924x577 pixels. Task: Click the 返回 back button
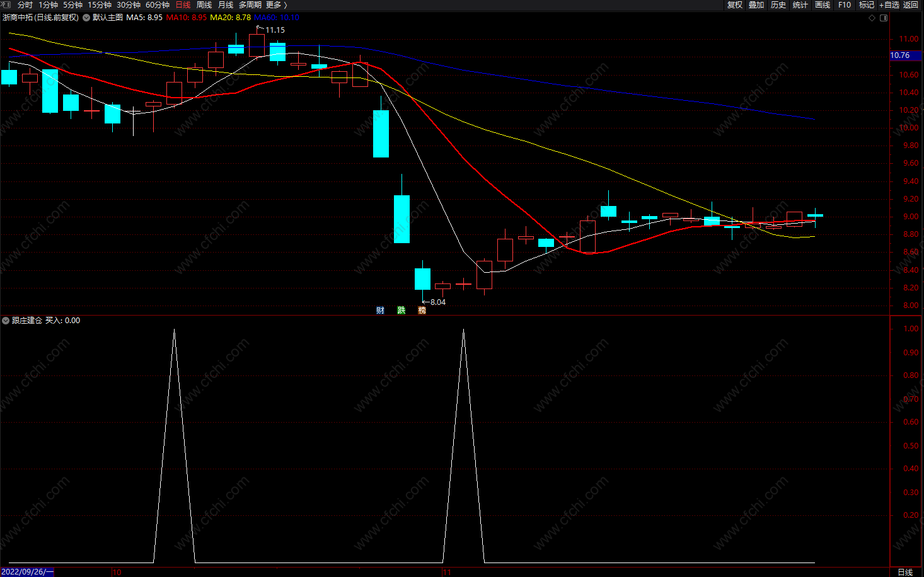point(911,4)
